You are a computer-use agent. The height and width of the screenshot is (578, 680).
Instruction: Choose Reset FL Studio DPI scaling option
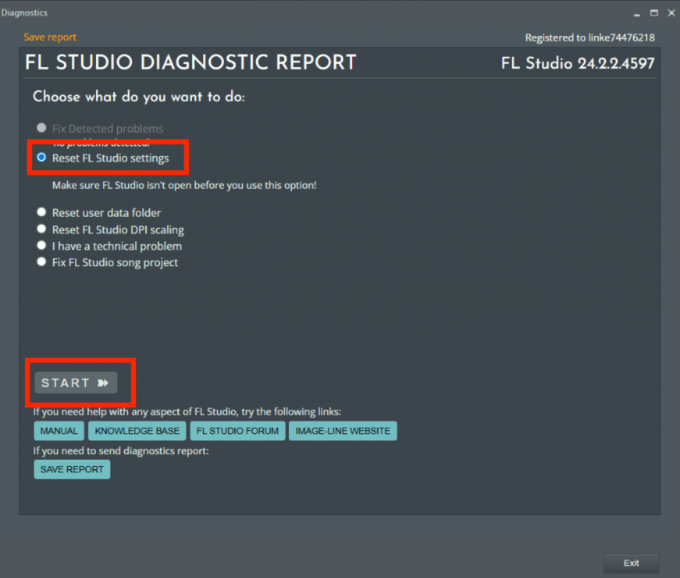[41, 229]
